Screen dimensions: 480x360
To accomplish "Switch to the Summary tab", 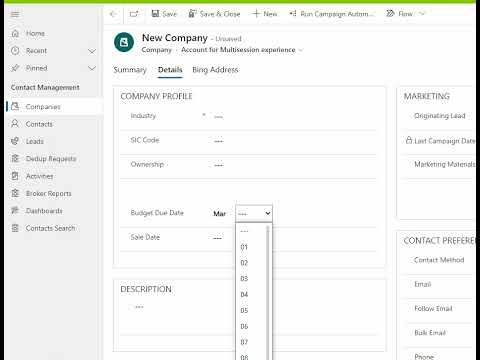I will tap(130, 70).
